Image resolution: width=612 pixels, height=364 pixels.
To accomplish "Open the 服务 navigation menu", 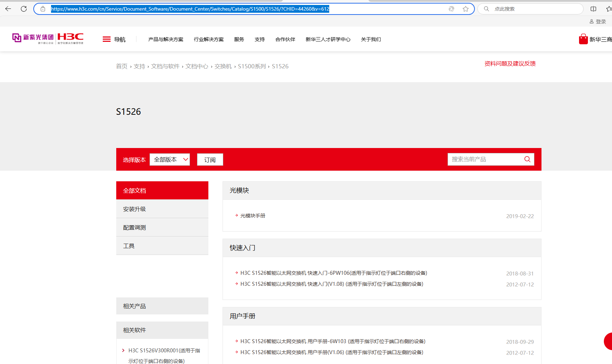I will click(239, 39).
